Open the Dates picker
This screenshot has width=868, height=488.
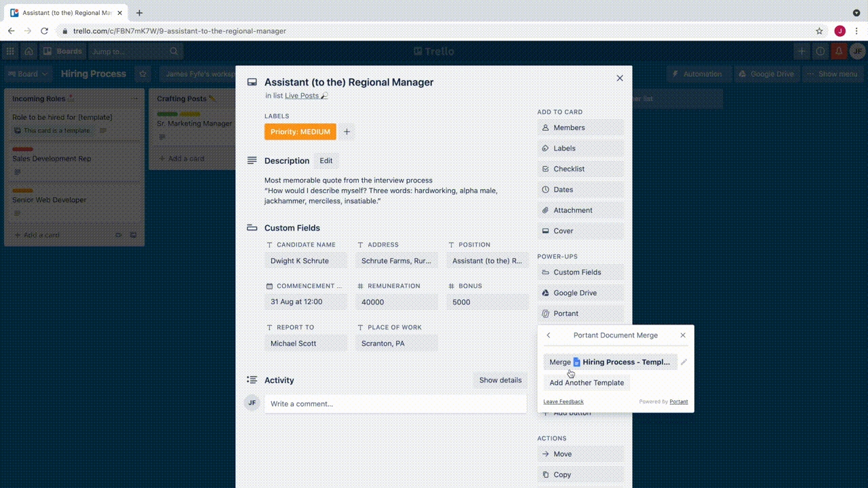pos(580,190)
